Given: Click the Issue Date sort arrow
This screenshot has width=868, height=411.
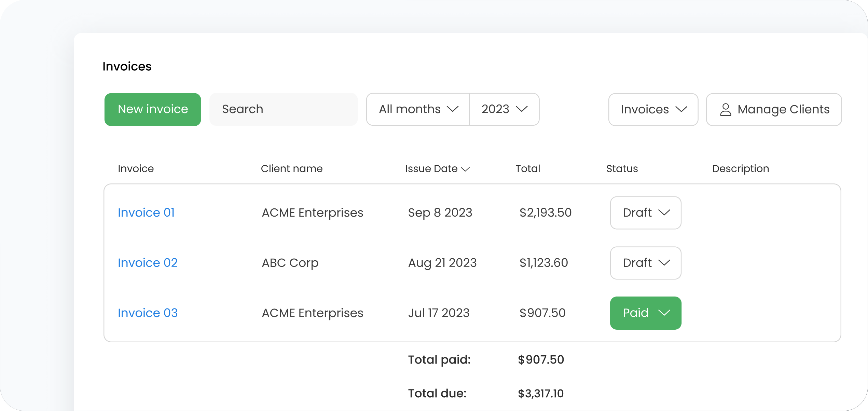Looking at the screenshot, I should pos(465,169).
